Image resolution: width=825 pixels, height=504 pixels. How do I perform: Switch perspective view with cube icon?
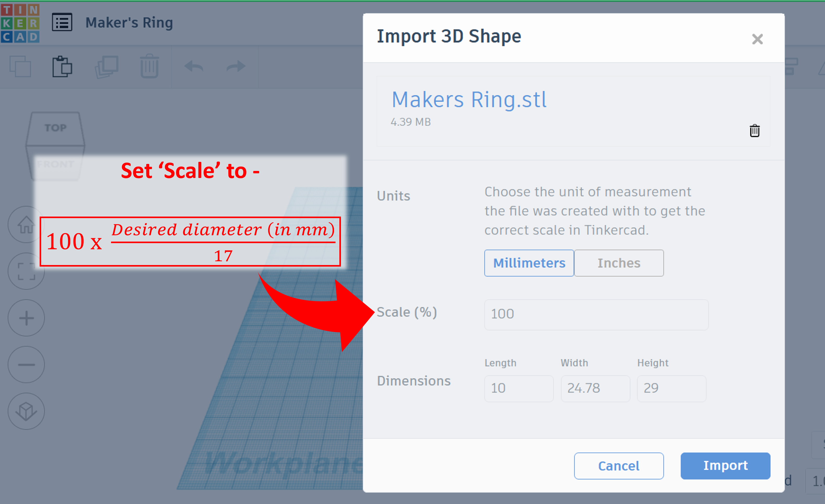(x=26, y=411)
